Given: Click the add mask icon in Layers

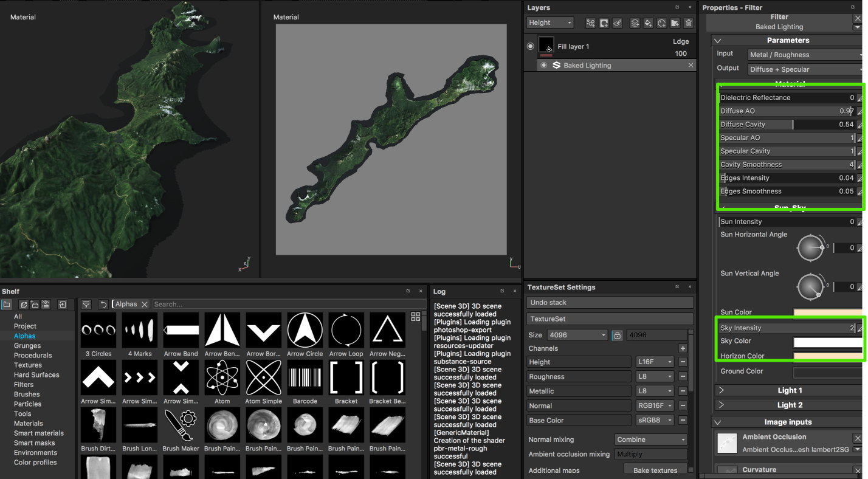Looking at the screenshot, I should coord(604,23).
